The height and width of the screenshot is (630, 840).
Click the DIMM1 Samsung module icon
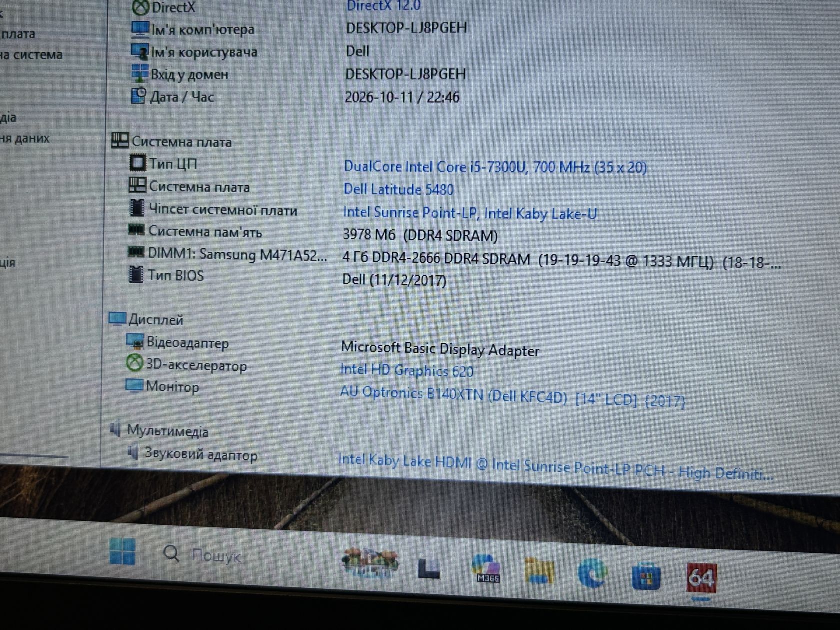[135, 252]
